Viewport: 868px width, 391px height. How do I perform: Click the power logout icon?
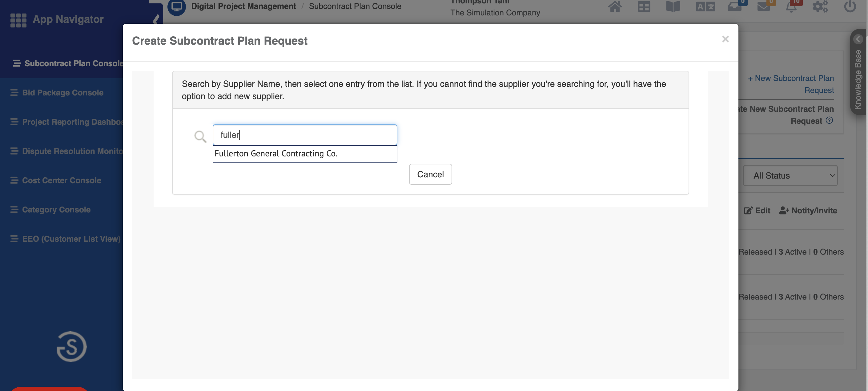[x=850, y=6]
